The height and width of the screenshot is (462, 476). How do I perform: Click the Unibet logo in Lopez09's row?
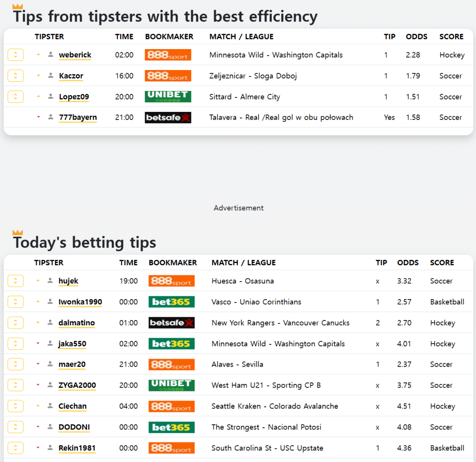click(x=168, y=97)
